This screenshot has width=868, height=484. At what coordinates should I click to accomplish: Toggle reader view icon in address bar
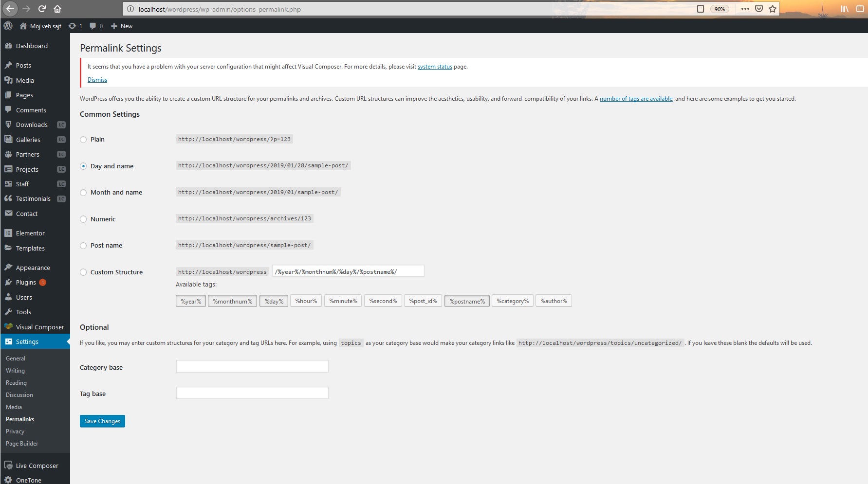pos(700,9)
